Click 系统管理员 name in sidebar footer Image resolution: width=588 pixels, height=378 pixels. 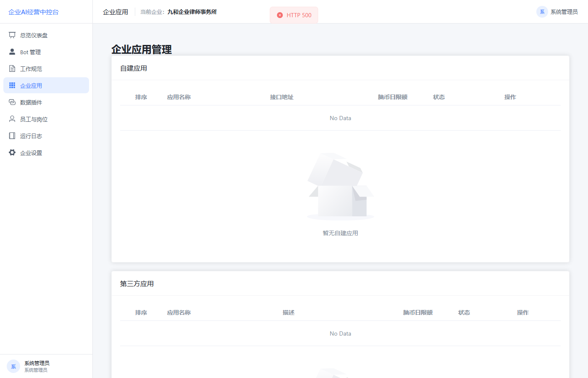pyautogui.click(x=37, y=363)
